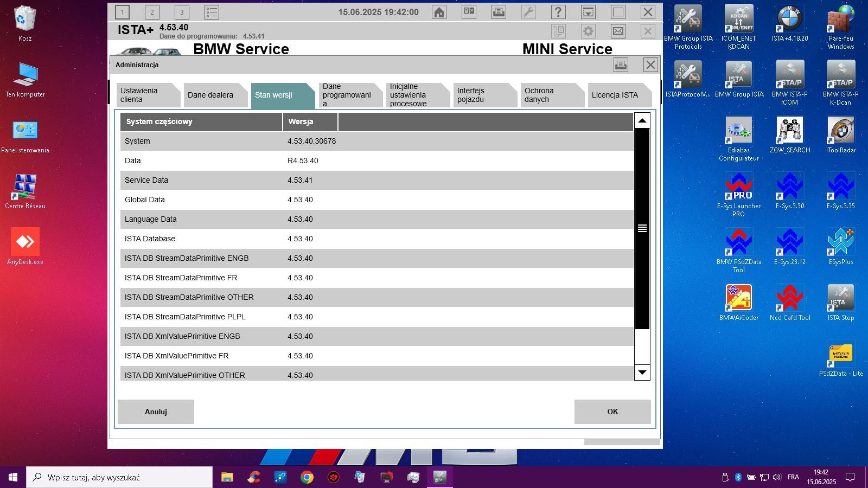Select the Service Data row
Screen dimensions: 868x488
pos(376,180)
